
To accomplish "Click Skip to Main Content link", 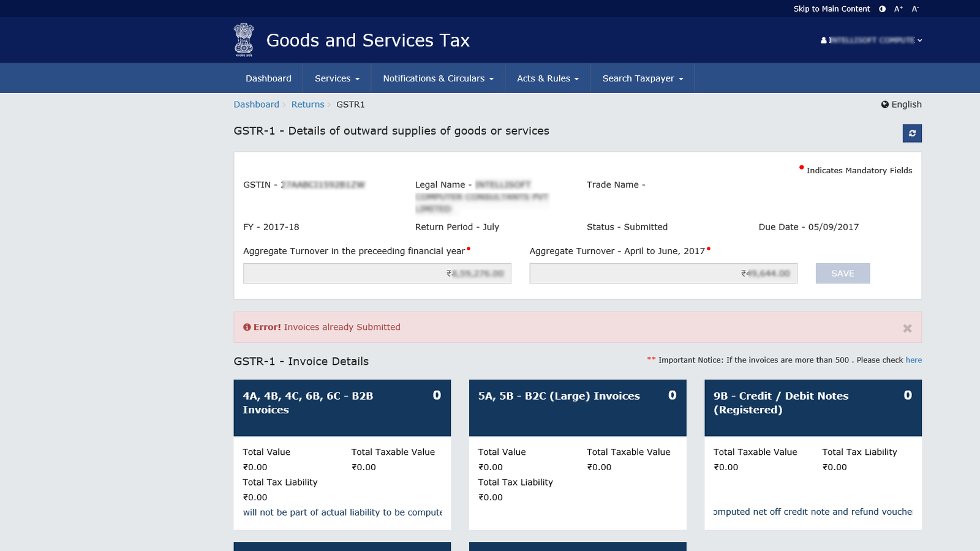I will pos(831,9).
